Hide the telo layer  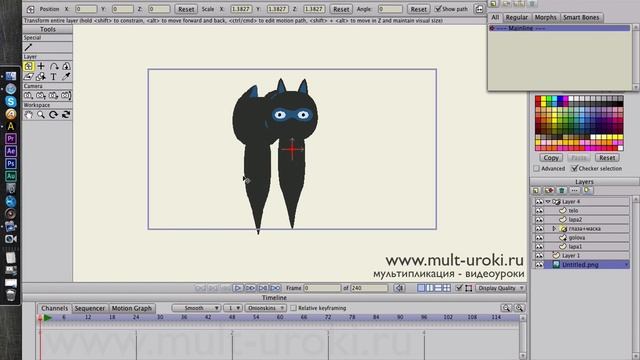tap(539, 211)
